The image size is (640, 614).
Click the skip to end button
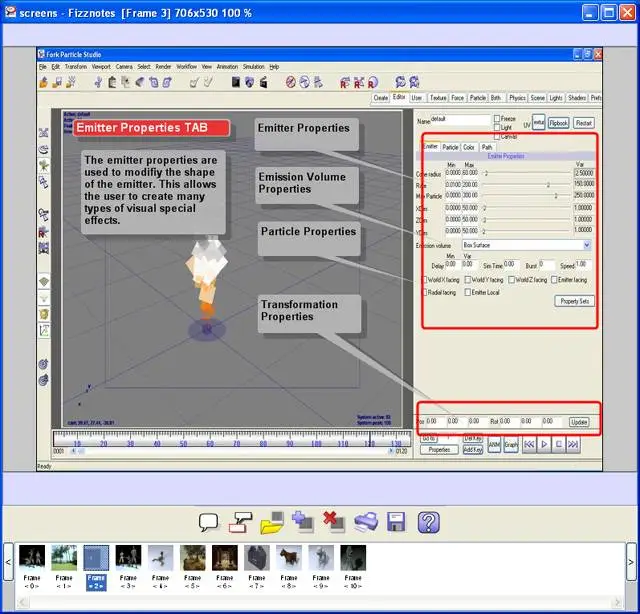tap(573, 444)
